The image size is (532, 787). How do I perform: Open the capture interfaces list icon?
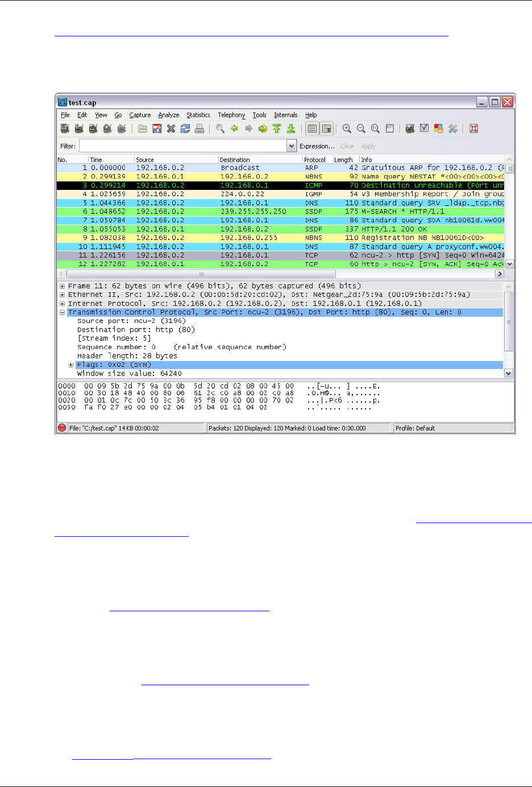pos(65,129)
